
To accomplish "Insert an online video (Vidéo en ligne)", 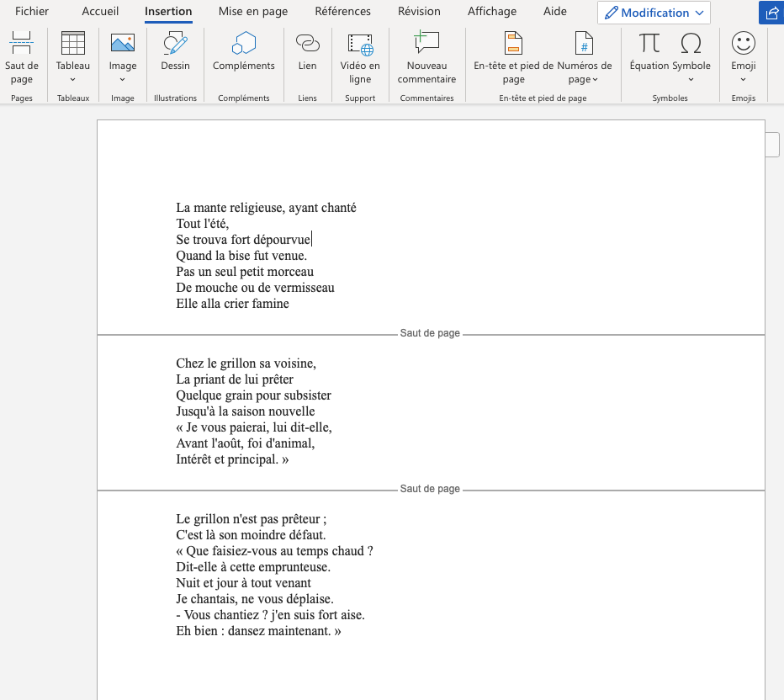I will click(x=360, y=57).
